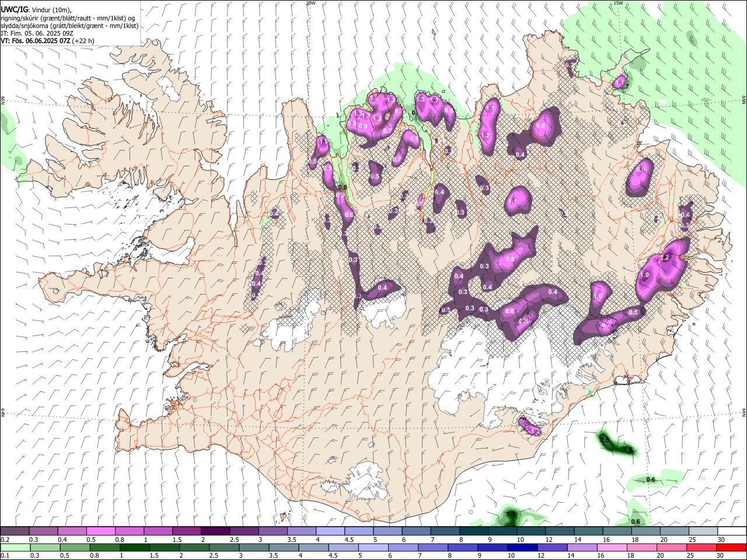Pick the lower legend light pink swatch at 16

click(611, 547)
